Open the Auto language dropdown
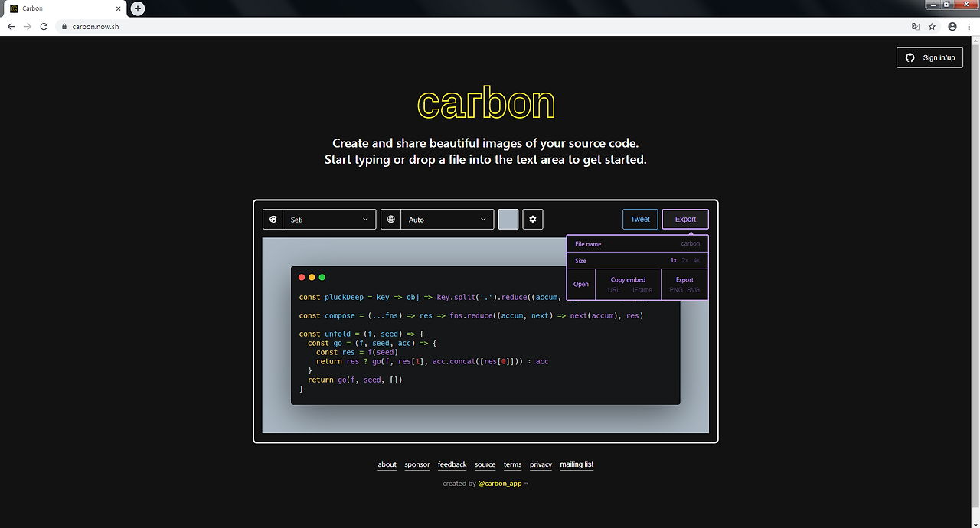 [447, 220]
